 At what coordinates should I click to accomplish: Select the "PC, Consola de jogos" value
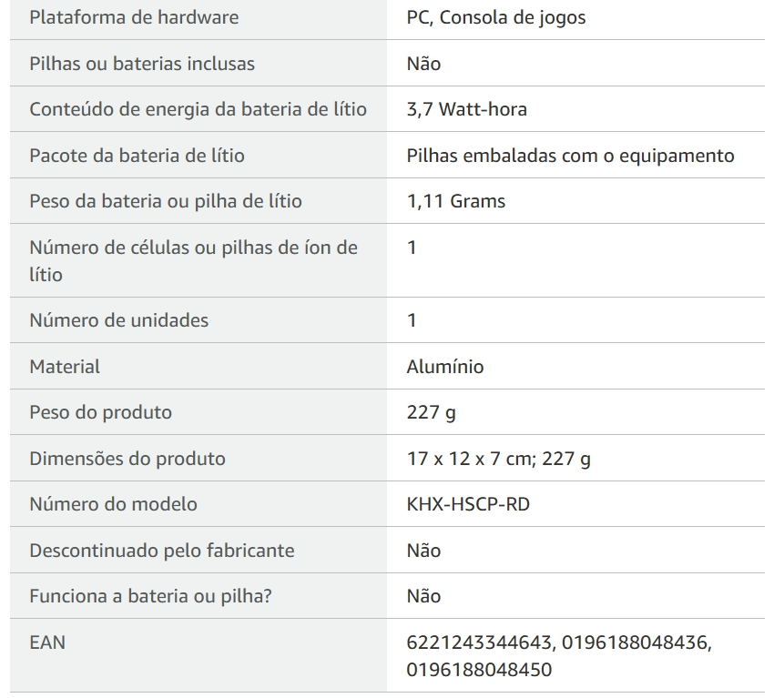[496, 17]
